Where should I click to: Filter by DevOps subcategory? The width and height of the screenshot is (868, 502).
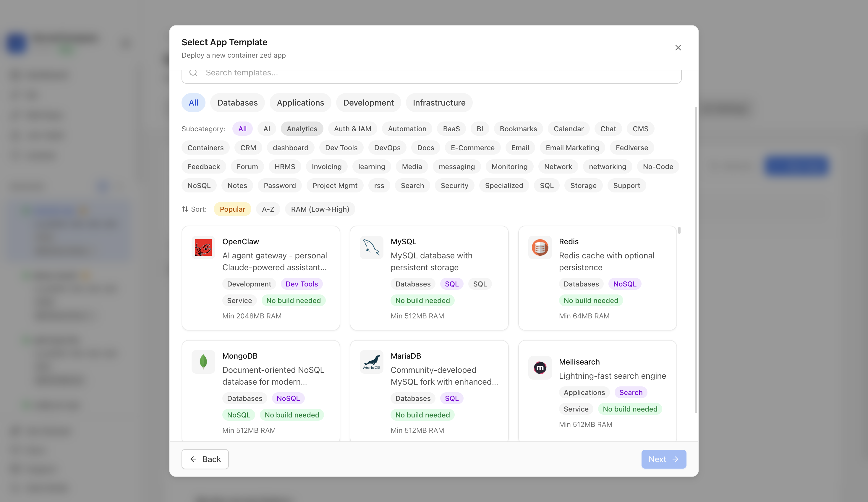[387, 148]
